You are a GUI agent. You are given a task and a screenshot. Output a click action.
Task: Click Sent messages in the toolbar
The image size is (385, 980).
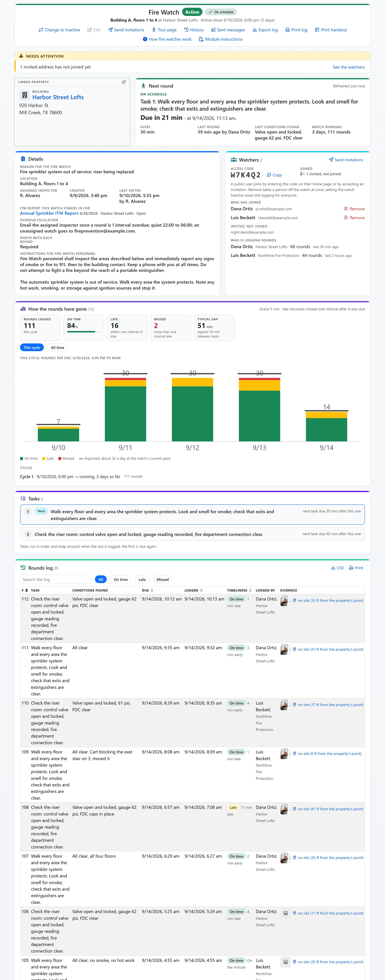coord(228,30)
